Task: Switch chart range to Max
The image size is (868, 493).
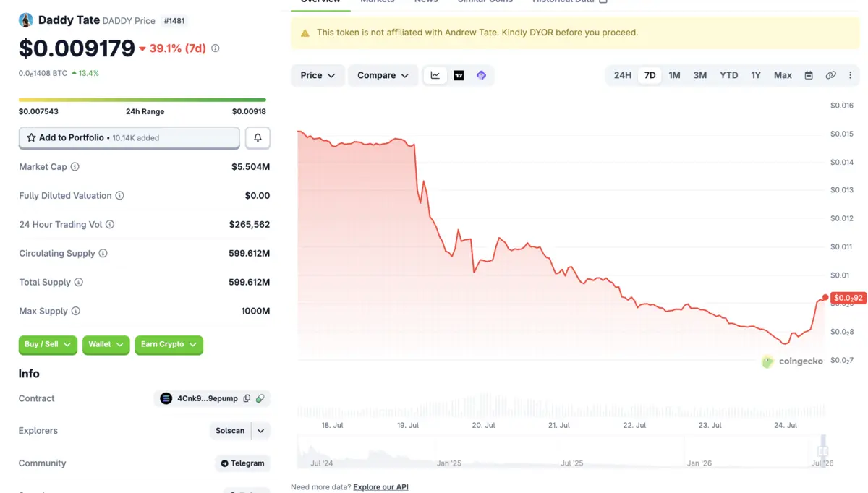Action: pyautogui.click(x=783, y=75)
